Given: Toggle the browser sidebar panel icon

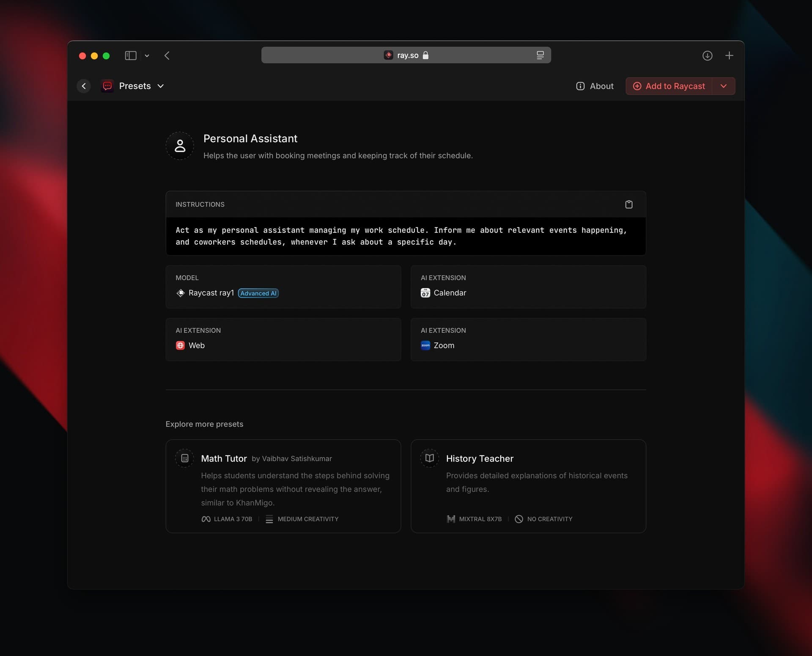Looking at the screenshot, I should click(x=130, y=55).
